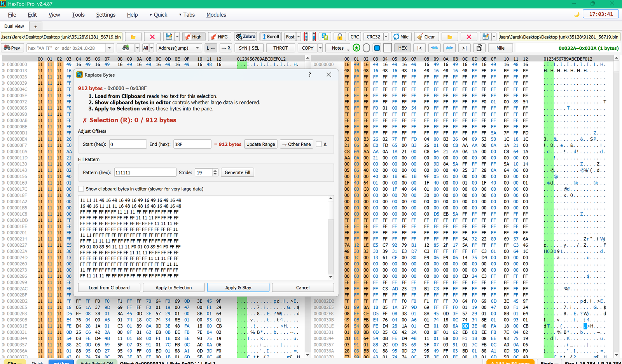Expand left pane save options arrow
622x364 pixels.
177,37
